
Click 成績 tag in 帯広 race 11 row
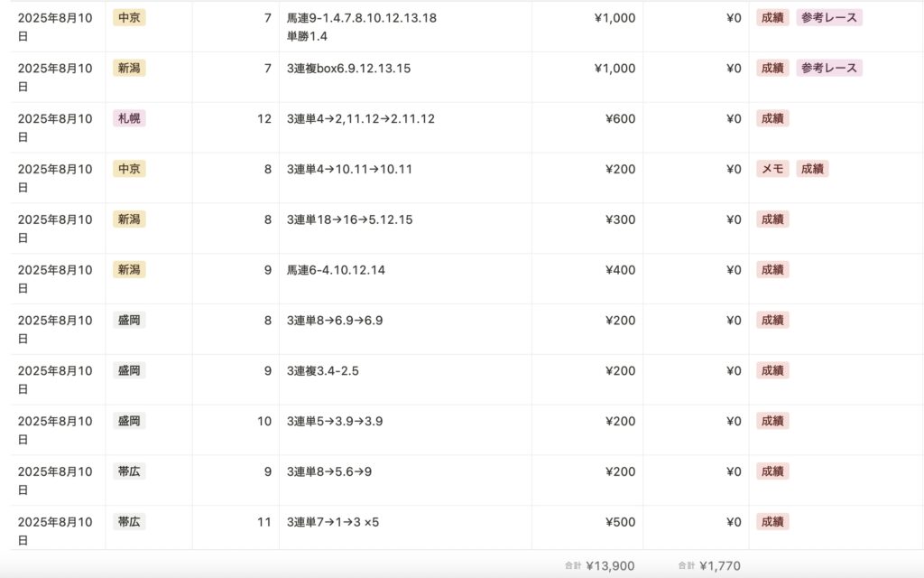click(772, 522)
